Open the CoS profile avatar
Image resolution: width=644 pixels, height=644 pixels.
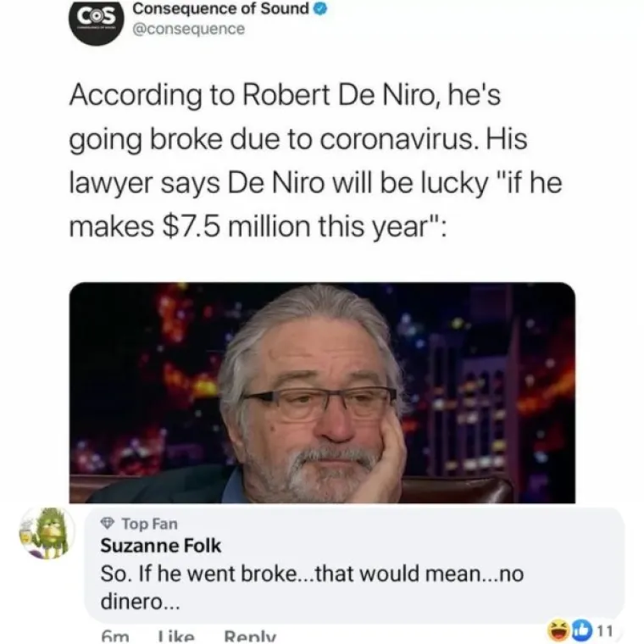click(96, 21)
